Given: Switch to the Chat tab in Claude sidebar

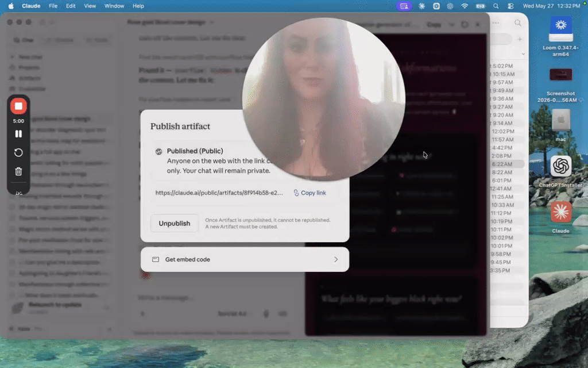Looking at the screenshot, I should (24, 40).
